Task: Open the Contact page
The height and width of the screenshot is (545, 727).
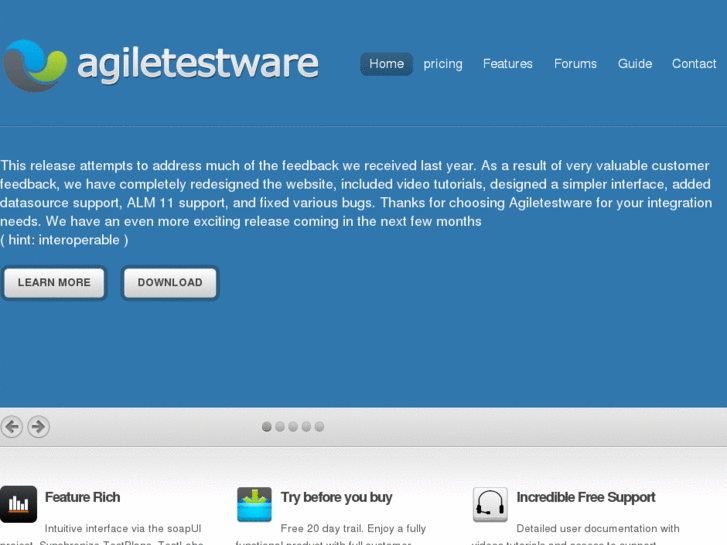Action: [694, 64]
